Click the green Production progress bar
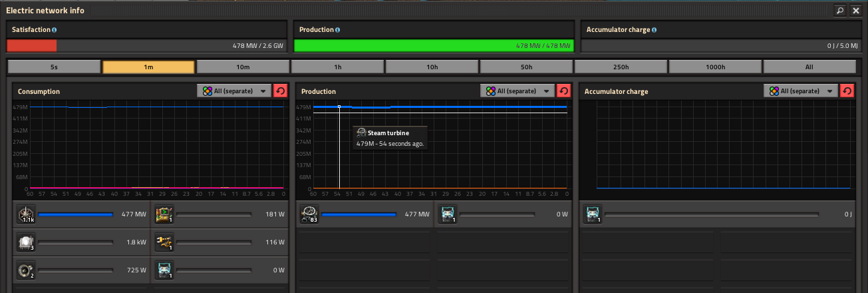 (434, 46)
